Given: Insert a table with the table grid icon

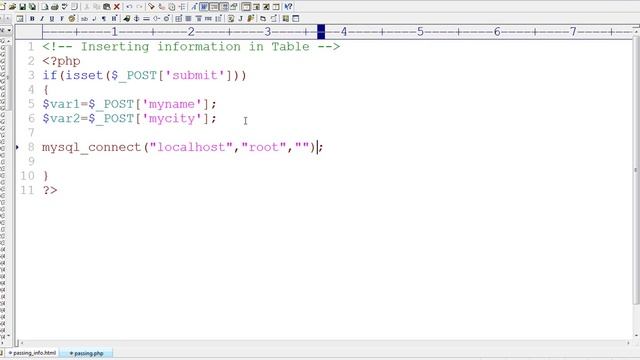Looking at the screenshot, I should click(178, 19).
